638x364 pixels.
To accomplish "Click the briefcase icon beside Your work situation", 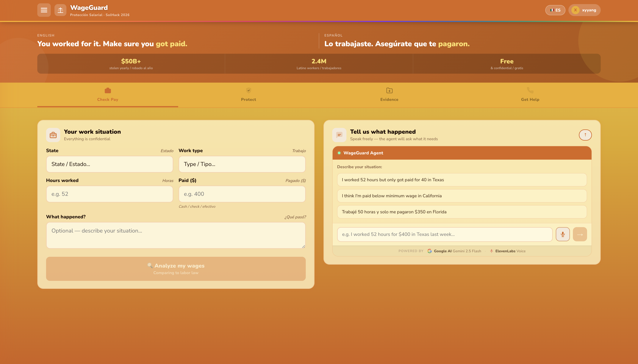I will [53, 135].
